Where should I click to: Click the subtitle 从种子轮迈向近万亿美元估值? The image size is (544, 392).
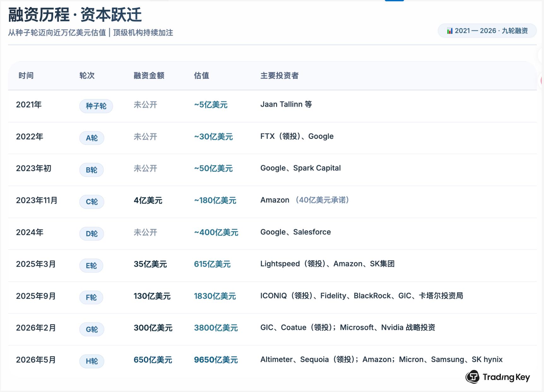tap(57, 33)
